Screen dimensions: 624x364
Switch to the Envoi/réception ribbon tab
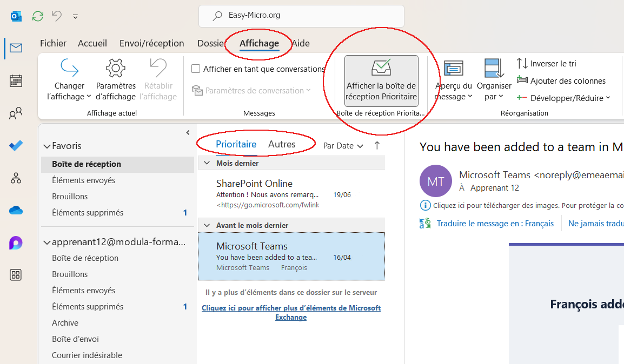tap(151, 43)
